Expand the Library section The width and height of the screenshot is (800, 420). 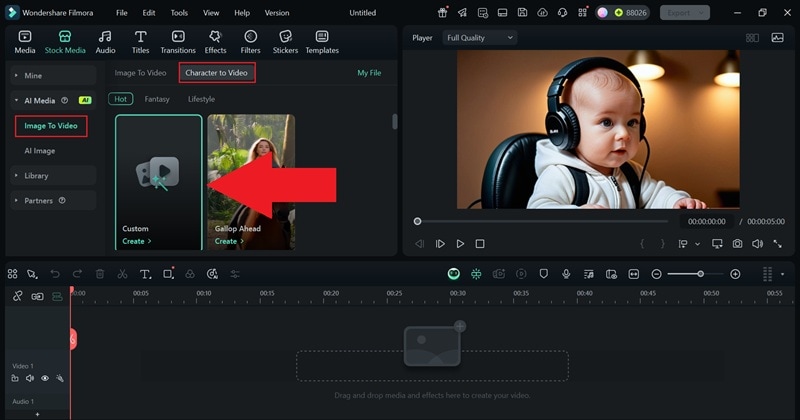point(53,176)
